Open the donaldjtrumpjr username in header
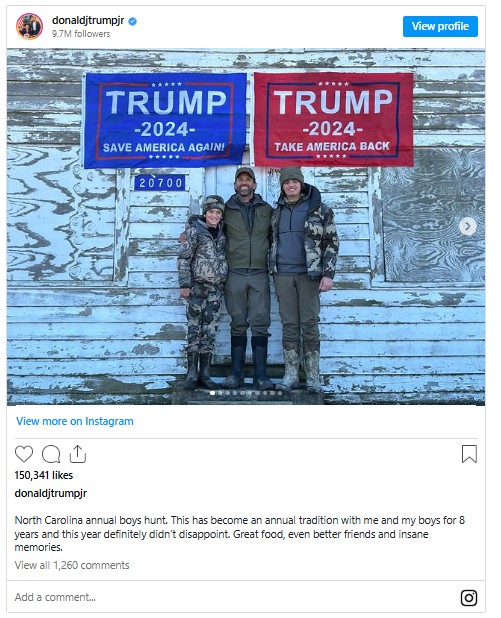Screen dimensions: 501x618 88,20
